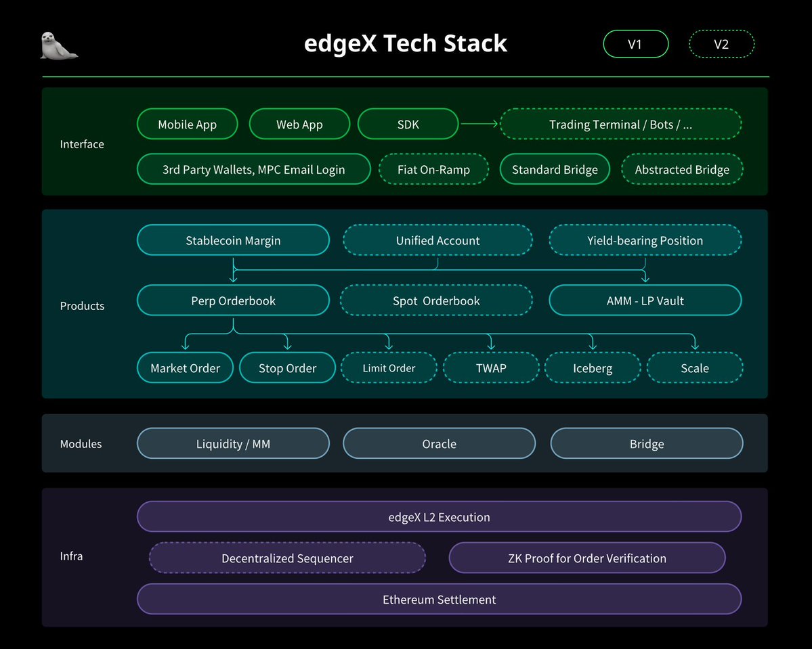Screen dimensions: 812x649
Task: Select the TWAP order pill
Action: [491, 368]
